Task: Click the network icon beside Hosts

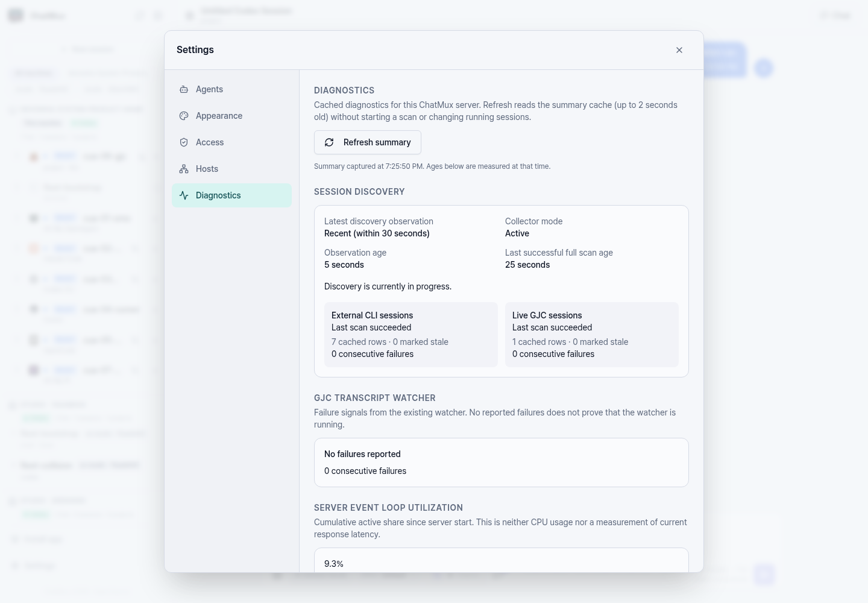Action: pyautogui.click(x=184, y=169)
